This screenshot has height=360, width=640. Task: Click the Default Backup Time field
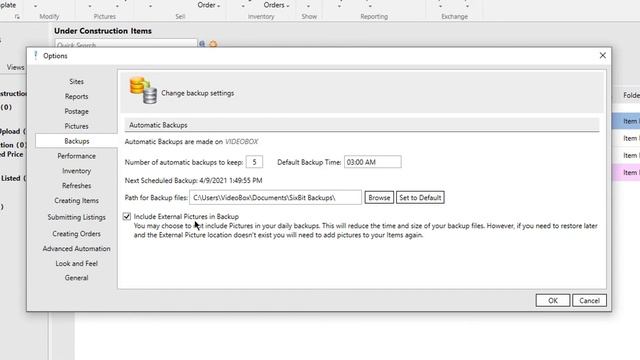373,162
